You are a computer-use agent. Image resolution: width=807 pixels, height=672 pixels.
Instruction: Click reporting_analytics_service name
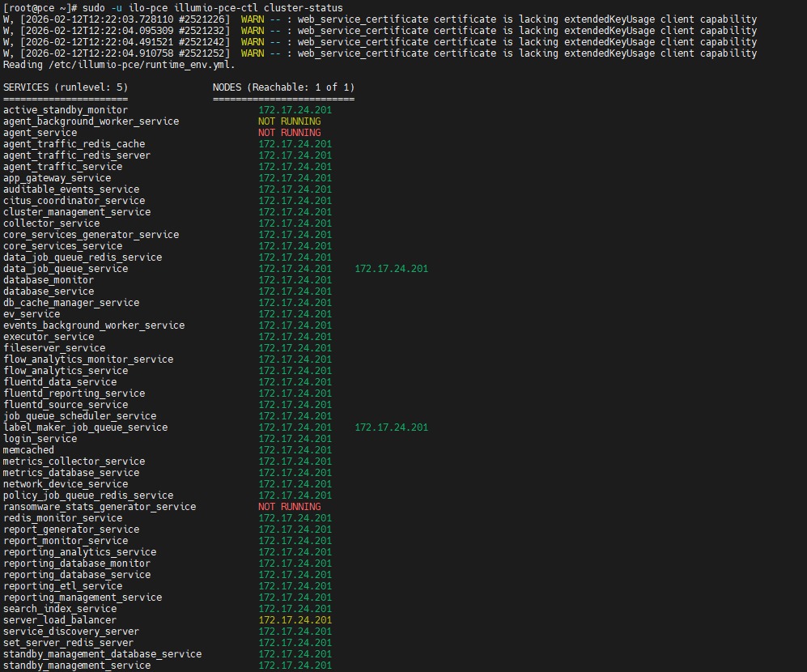click(x=80, y=551)
